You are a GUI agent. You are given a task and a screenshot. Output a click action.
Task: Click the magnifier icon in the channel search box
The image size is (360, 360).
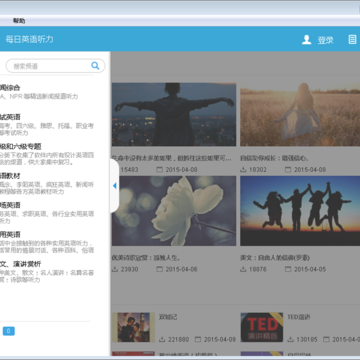[x=95, y=66]
